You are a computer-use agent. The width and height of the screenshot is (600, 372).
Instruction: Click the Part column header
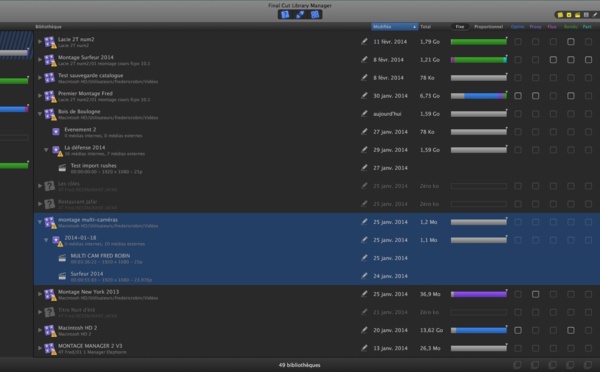pos(587,27)
